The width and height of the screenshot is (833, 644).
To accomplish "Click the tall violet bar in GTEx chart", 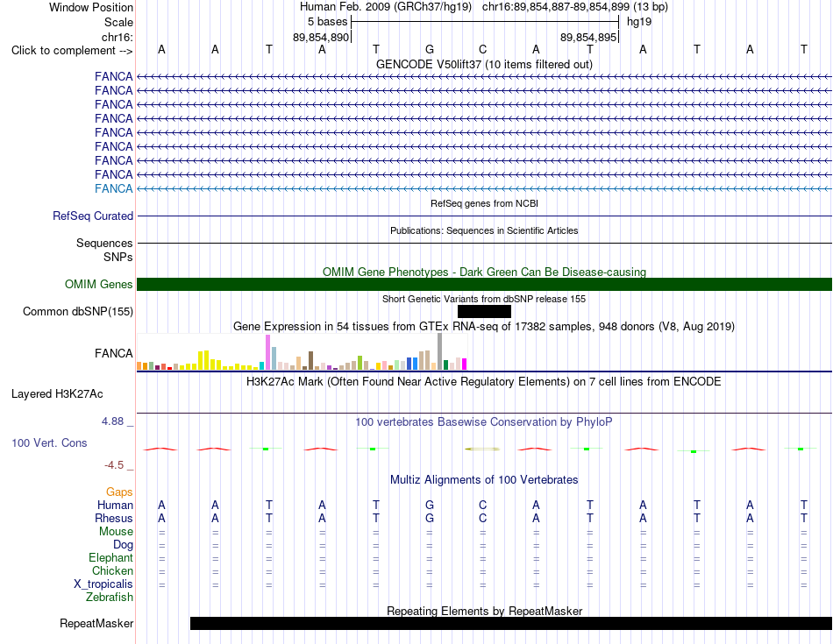I will pyautogui.click(x=267, y=352).
